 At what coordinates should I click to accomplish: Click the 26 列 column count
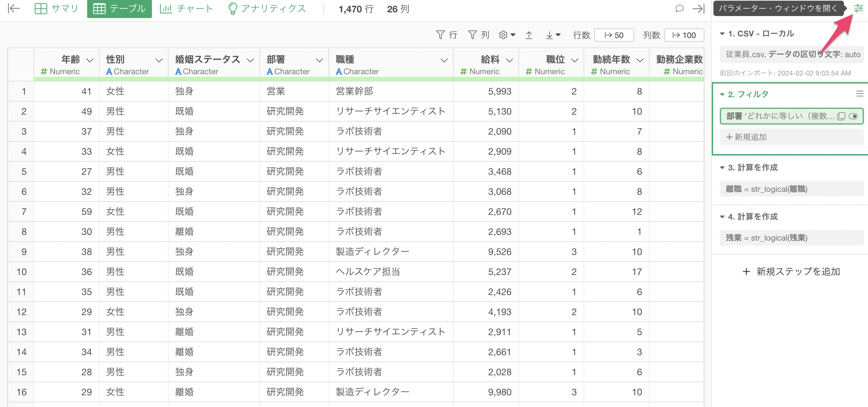[398, 9]
